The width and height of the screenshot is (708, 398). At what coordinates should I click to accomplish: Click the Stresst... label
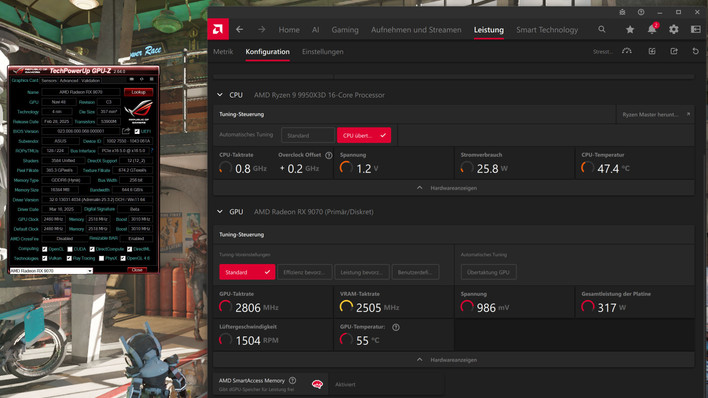602,52
